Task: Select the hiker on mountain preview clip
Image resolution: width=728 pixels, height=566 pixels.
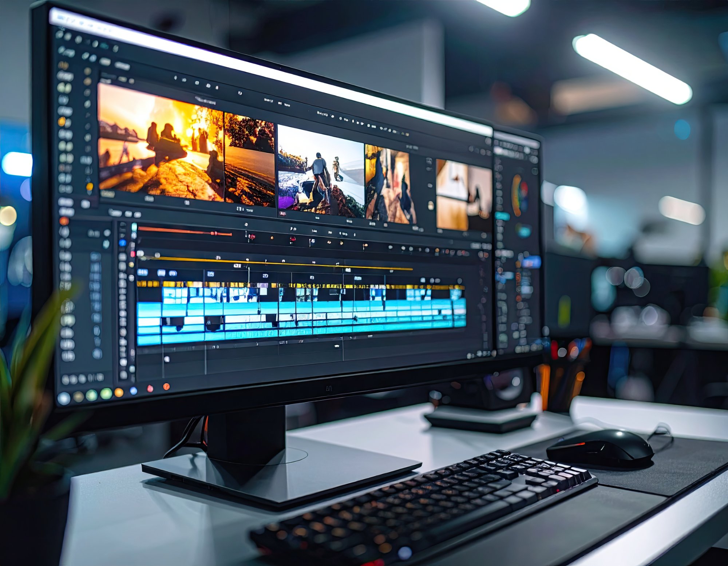Action: [x=320, y=171]
